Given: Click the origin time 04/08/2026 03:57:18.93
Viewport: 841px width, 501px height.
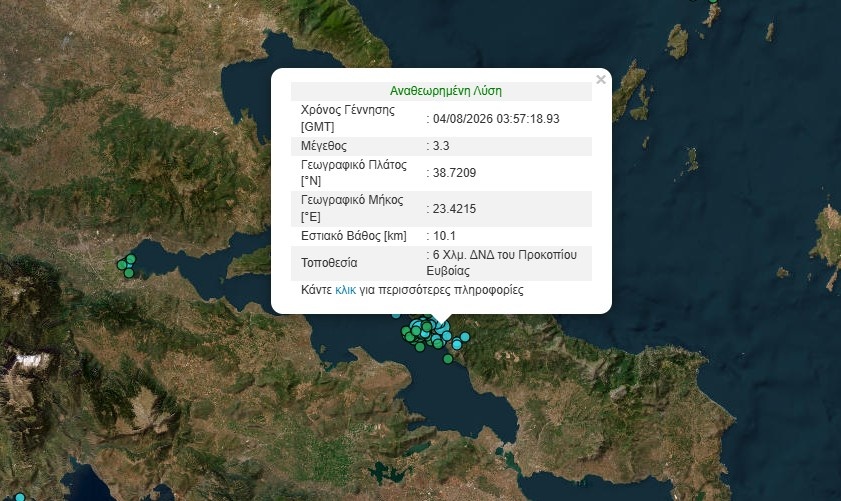Looking at the screenshot, I should [x=496, y=119].
